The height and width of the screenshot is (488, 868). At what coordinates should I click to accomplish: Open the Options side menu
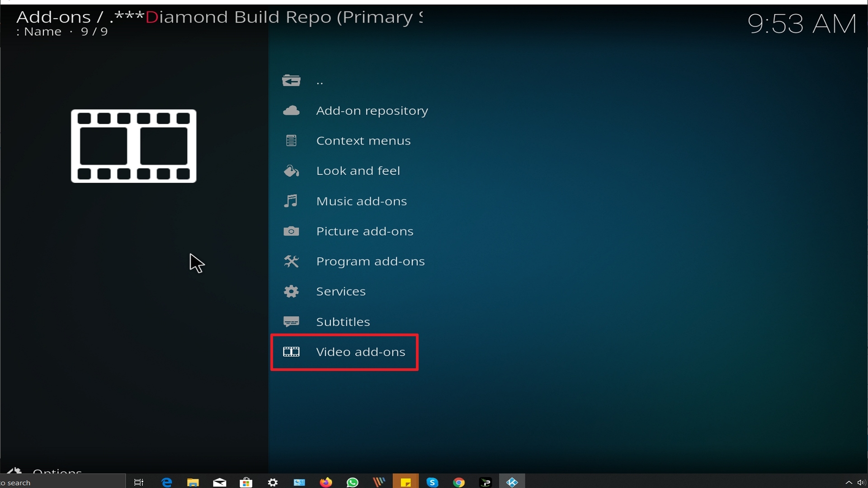click(45, 471)
